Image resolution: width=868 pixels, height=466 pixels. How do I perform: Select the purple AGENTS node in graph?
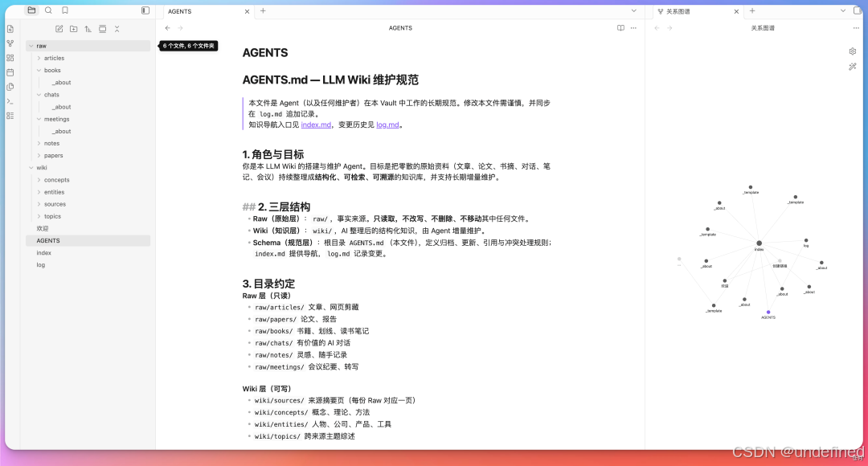[768, 313]
